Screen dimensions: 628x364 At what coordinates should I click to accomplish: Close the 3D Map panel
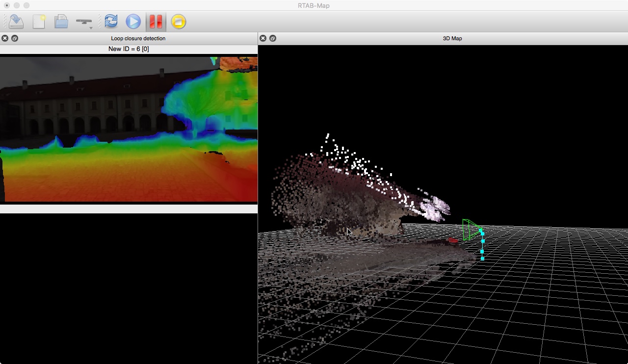click(263, 38)
